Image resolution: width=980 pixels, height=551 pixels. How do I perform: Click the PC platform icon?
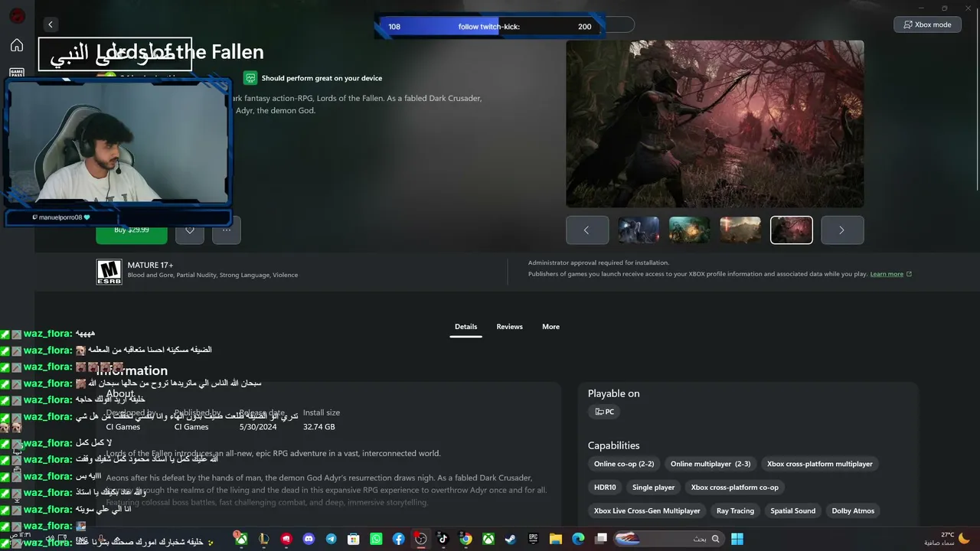pos(605,412)
